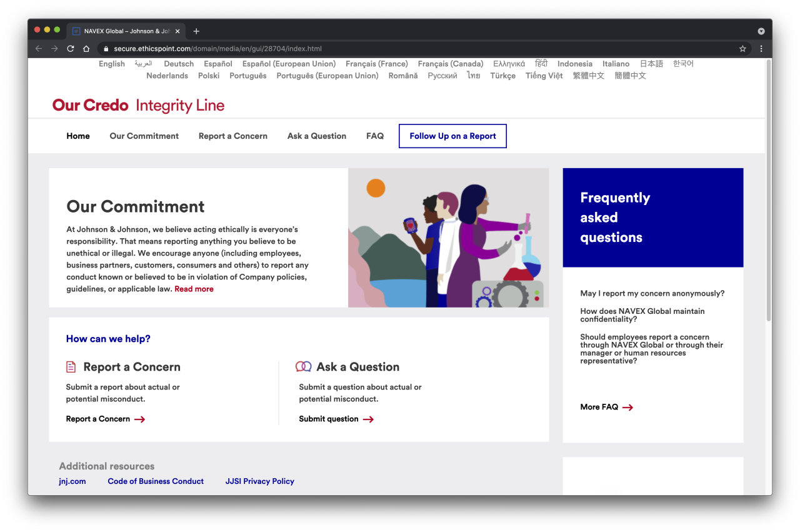Click the red arrow beside More FAQ
The height and width of the screenshot is (532, 800).
(627, 408)
